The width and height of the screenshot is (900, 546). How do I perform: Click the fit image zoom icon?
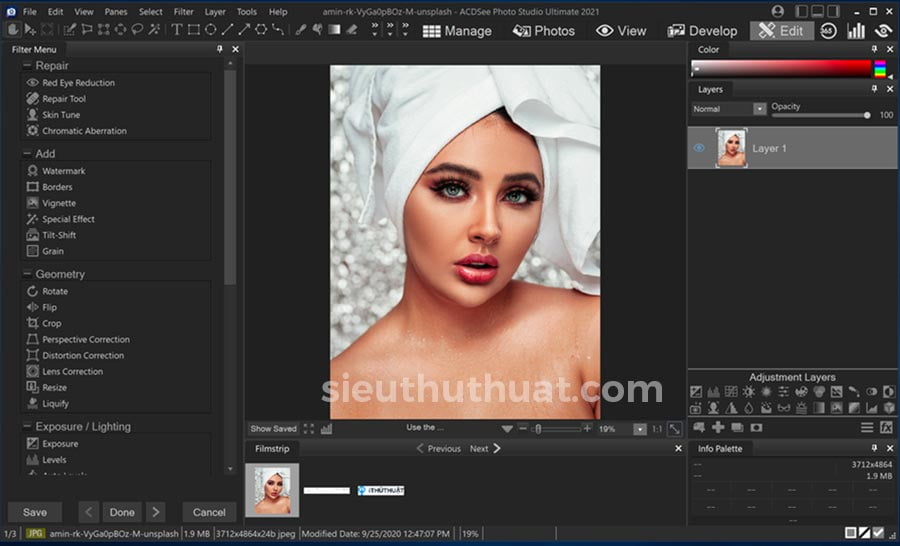[x=675, y=429]
